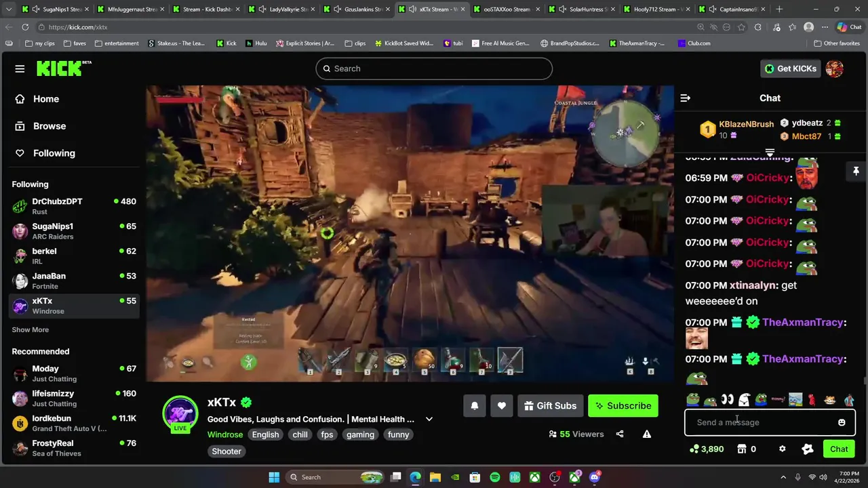This screenshot has height=488, width=868.
Task: Click the pinned message pin icon
Action: [x=856, y=171]
